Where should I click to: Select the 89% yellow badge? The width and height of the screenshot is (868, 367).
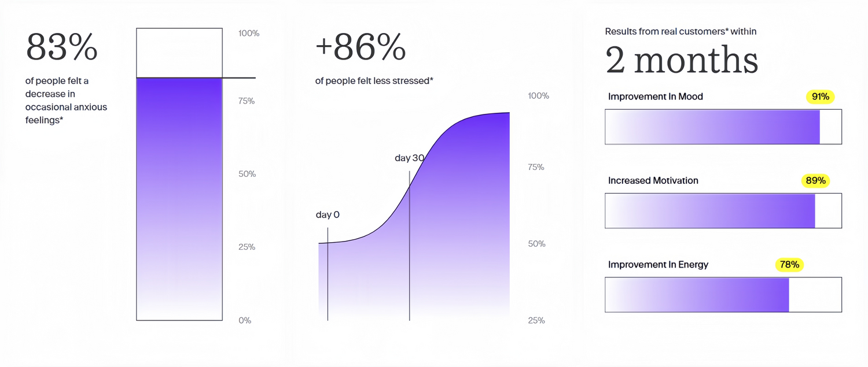click(815, 180)
